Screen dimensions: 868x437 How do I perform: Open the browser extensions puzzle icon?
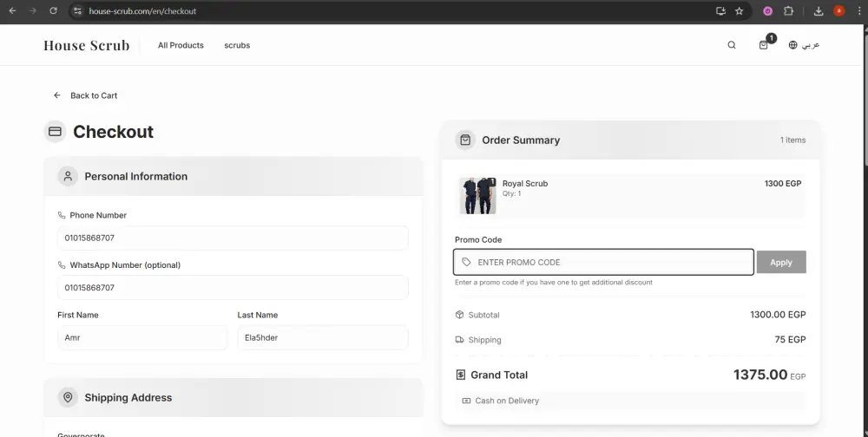click(x=788, y=10)
